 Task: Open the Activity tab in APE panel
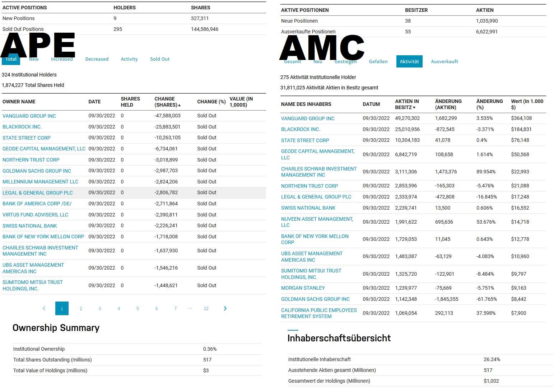129,59
